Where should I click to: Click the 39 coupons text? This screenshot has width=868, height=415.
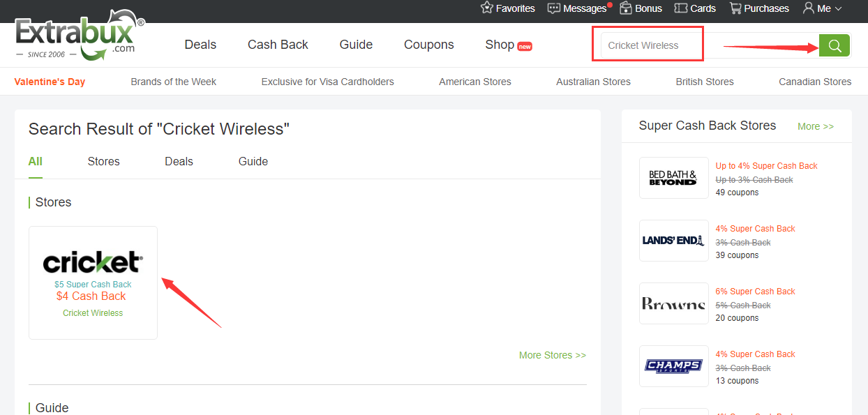coord(737,255)
